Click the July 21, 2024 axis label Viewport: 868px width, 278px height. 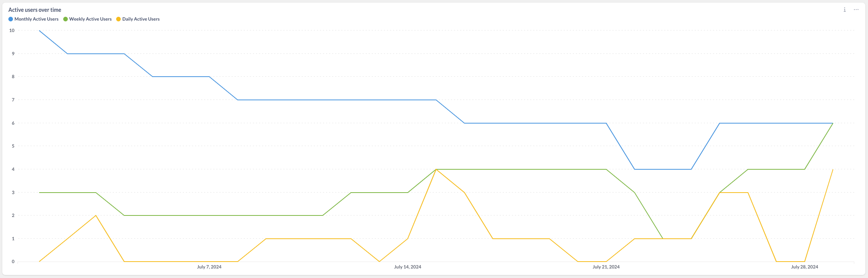(x=606, y=267)
